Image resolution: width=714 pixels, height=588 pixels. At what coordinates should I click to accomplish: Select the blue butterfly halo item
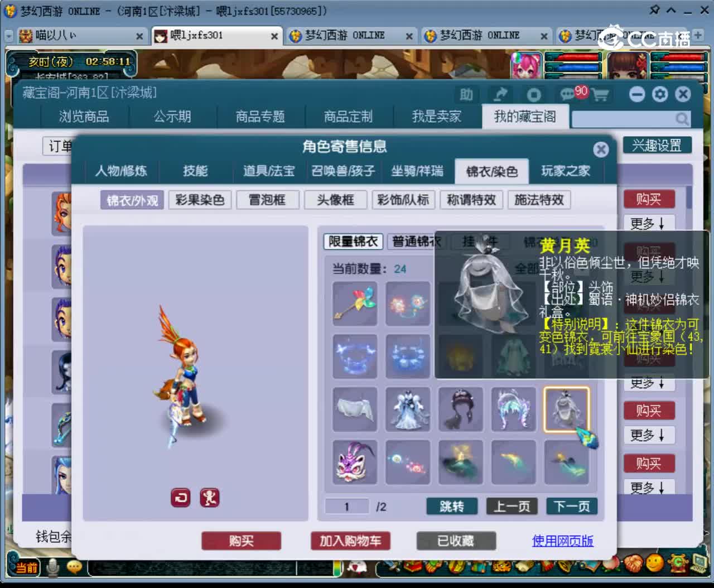[x=355, y=356]
